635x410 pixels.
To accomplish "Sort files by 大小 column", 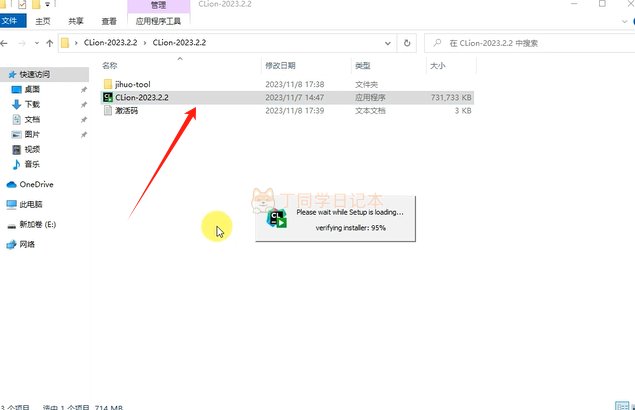I will [437, 65].
